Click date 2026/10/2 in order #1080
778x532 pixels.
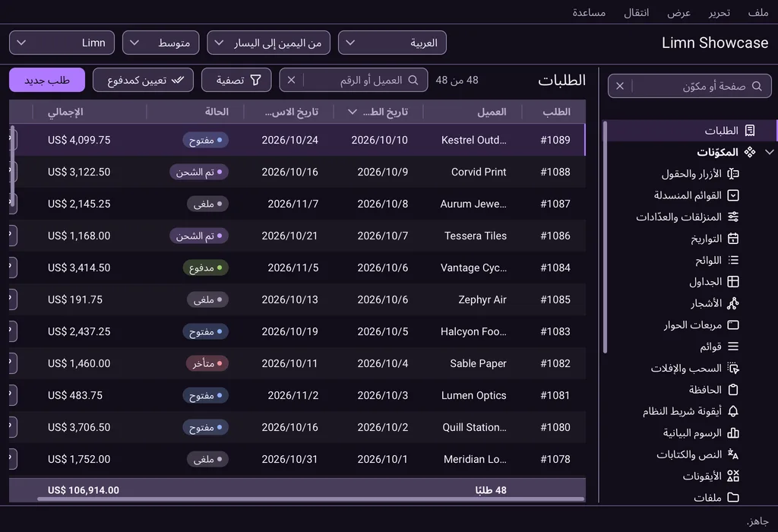pos(383,427)
